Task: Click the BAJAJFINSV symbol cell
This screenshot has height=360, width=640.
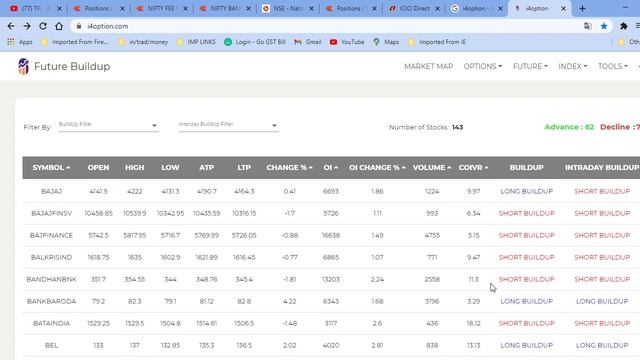Action: coord(51,213)
